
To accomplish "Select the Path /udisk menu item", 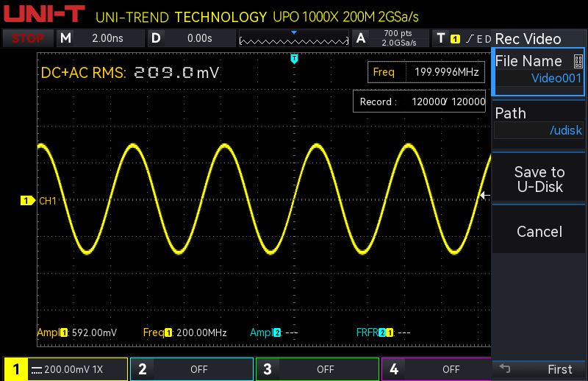I will pyautogui.click(x=539, y=122).
